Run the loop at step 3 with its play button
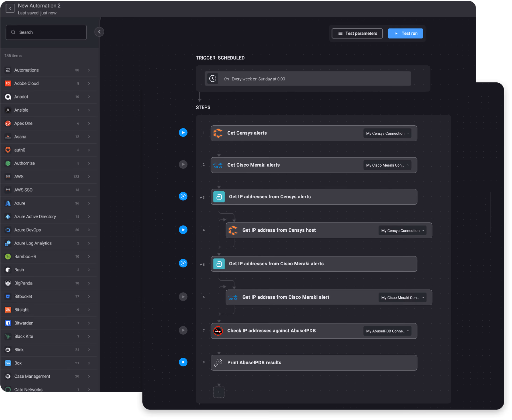Viewport: 512px width, 420px height. point(183,196)
